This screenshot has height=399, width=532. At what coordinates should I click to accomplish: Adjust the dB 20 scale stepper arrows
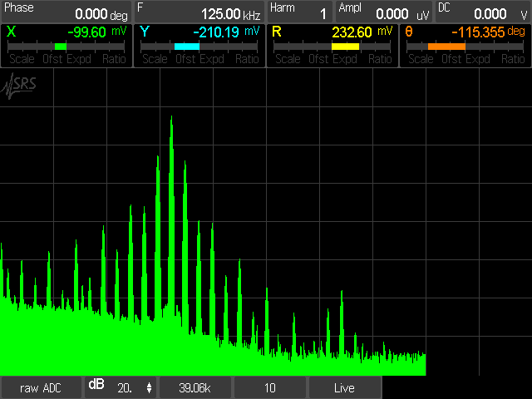149,388
